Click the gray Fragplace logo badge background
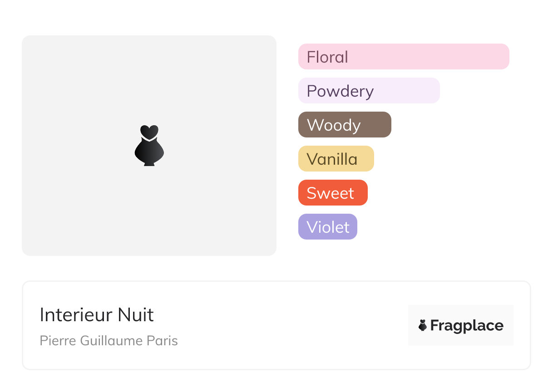Viewport: 553px width, 392px height. click(461, 325)
